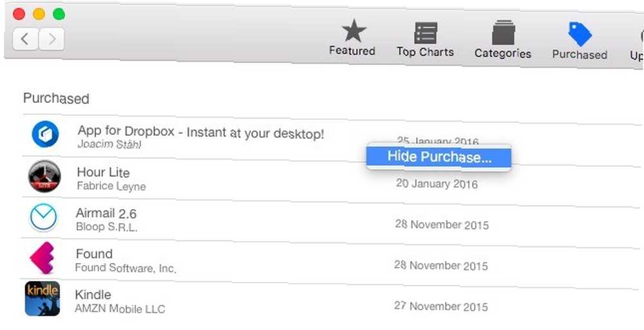This screenshot has height=330, width=644.
Task: Select the blue Purchased tag icon
Action: [x=580, y=34]
